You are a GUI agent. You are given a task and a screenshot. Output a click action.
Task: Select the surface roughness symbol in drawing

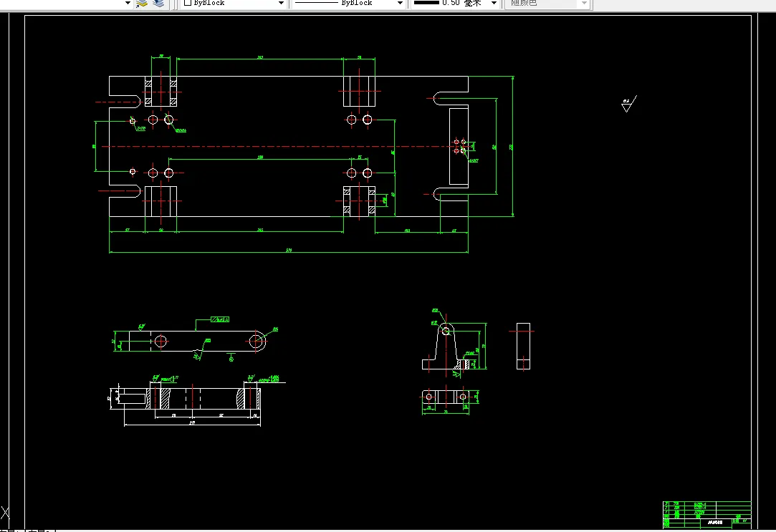[628, 104]
